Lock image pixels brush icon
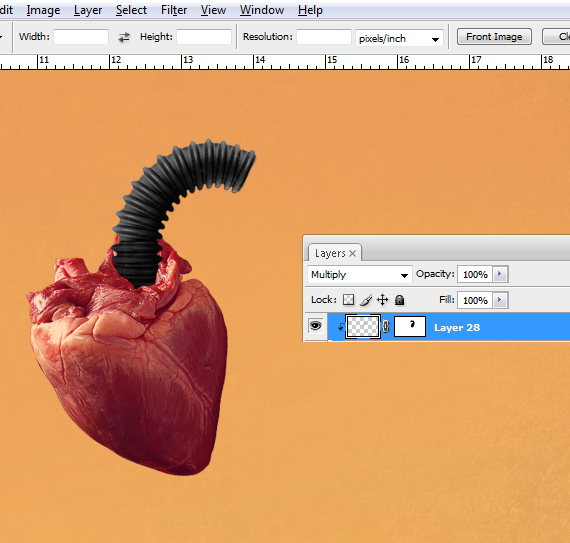570x543 pixels. 366,300
